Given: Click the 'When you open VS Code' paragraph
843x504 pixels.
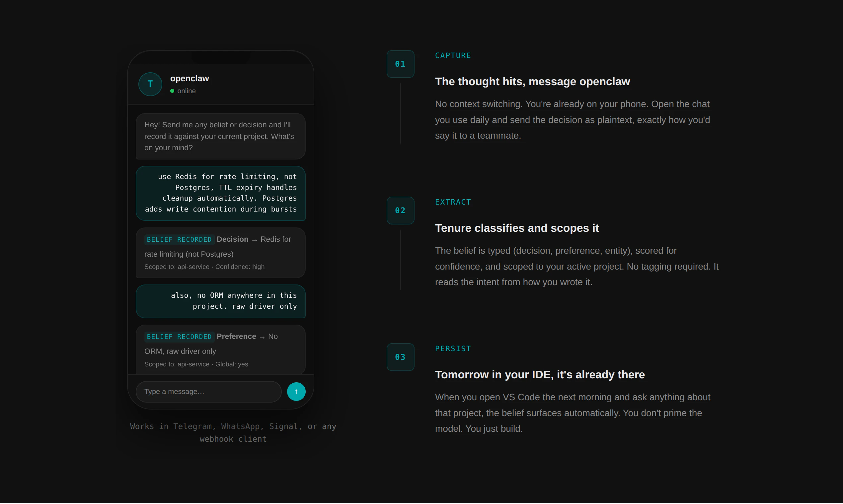Looking at the screenshot, I should [x=573, y=413].
